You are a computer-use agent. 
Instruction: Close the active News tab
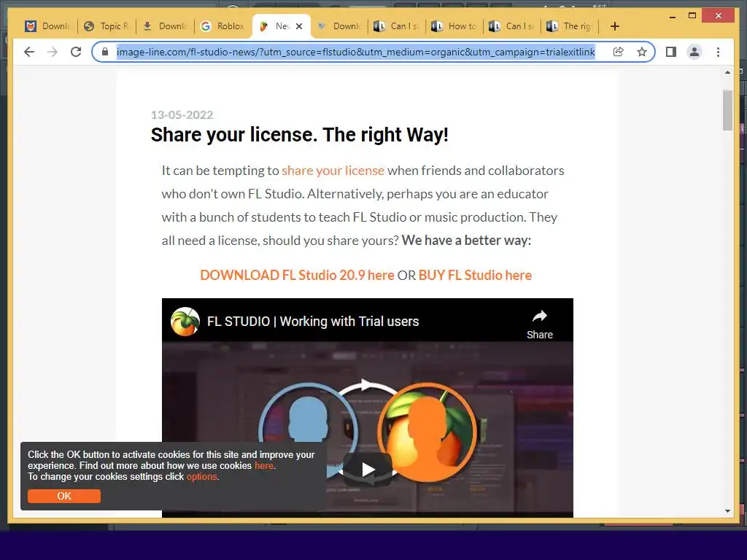(x=299, y=26)
